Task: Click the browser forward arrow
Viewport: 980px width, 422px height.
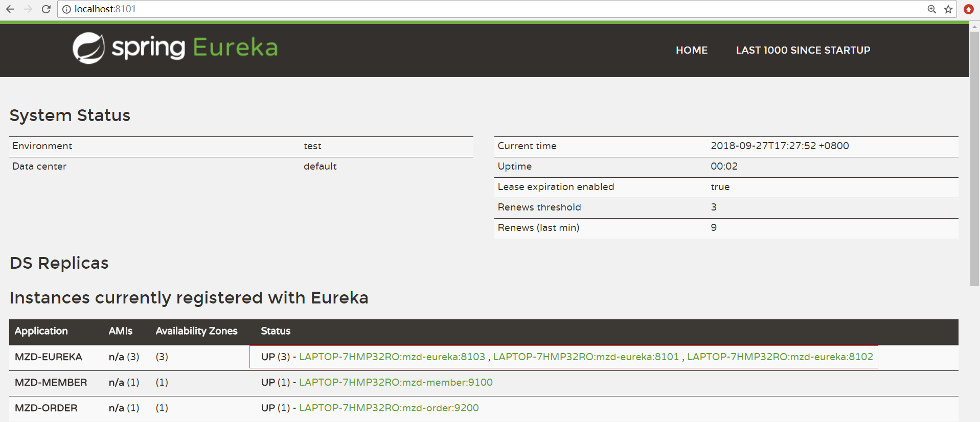Action: pos(28,9)
